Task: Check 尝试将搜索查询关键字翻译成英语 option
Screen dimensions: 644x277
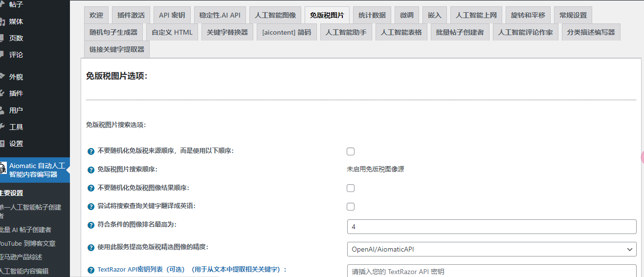Action: tap(351, 207)
